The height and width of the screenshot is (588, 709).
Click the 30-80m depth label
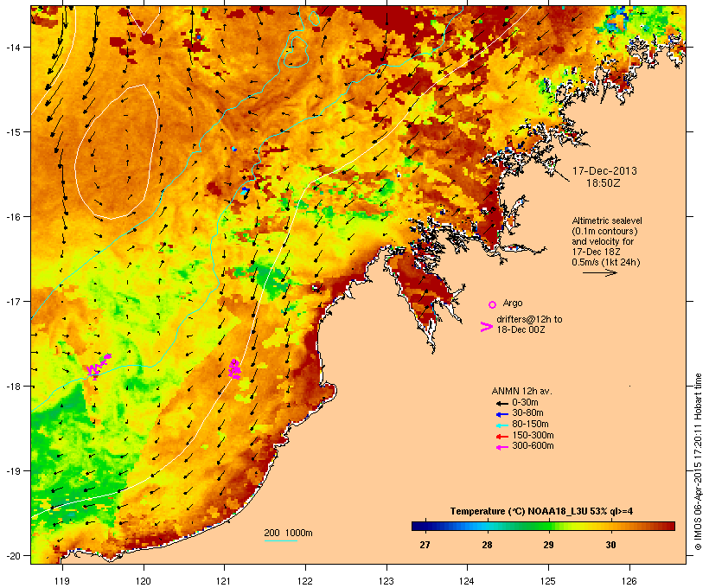[527, 413]
